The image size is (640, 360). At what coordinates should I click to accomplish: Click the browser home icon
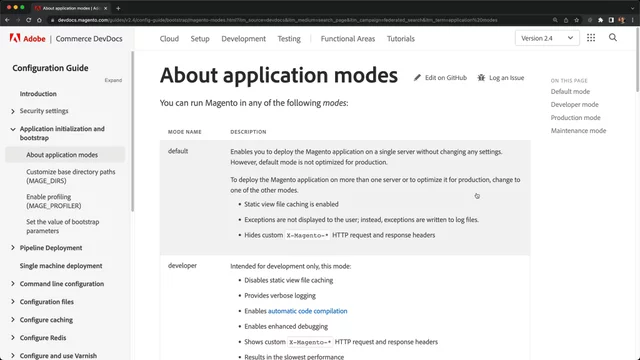(x=39, y=20)
